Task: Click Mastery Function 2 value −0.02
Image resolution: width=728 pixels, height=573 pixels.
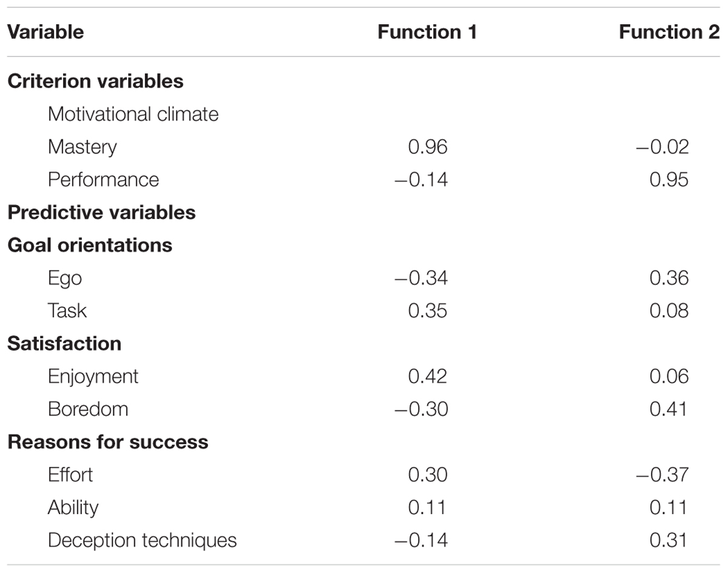Action: pos(662,147)
